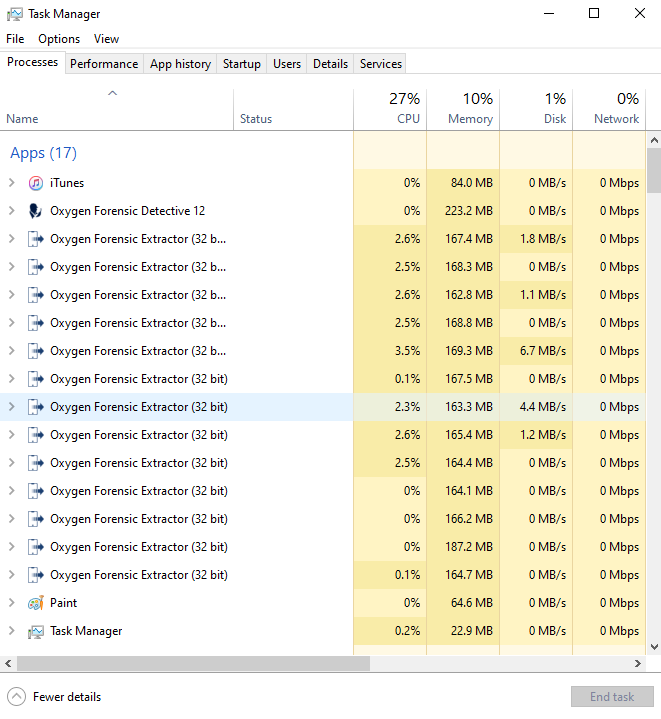Viewport: 661px width, 719px height.
Task: Click icon of Extractor using 164.4 MB
Action: click(36, 463)
